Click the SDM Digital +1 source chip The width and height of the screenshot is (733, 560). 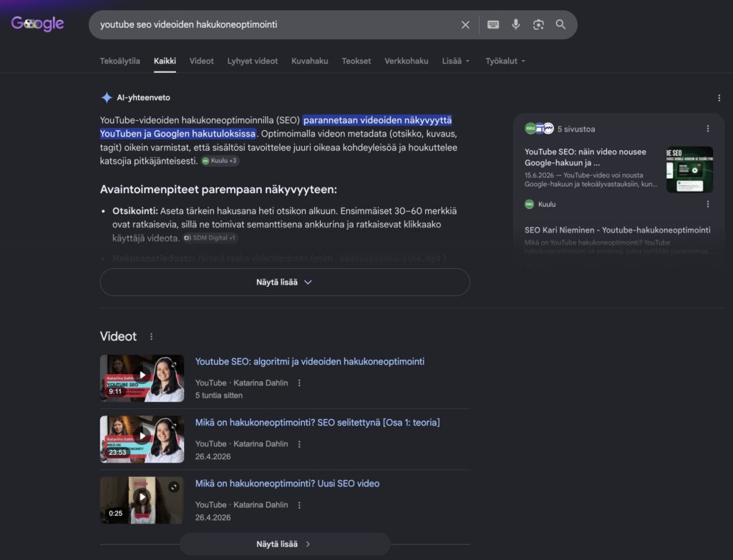(x=210, y=237)
